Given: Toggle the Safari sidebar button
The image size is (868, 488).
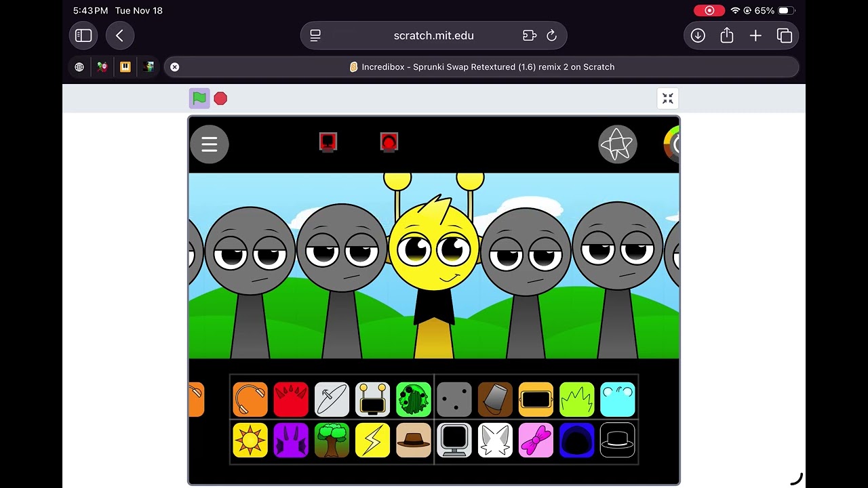Looking at the screenshot, I should pyautogui.click(x=83, y=35).
